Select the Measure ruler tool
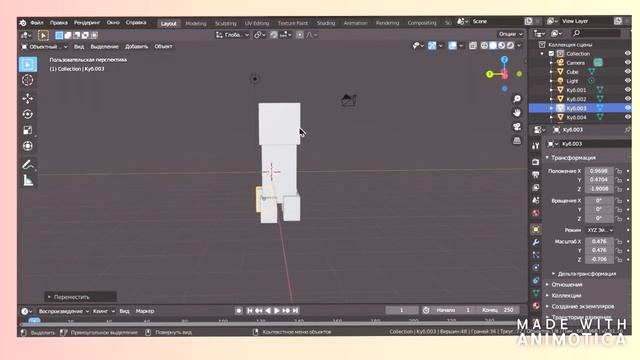 tap(28, 180)
